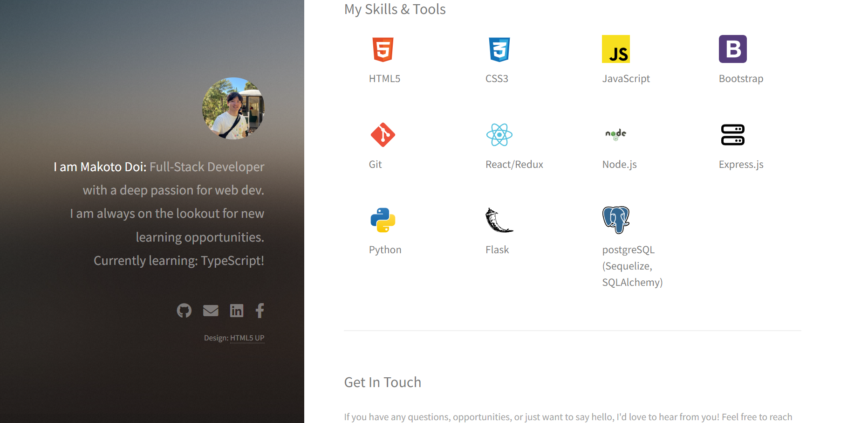Click the 'JavaScript' skill label
868x423 pixels.
(x=626, y=78)
